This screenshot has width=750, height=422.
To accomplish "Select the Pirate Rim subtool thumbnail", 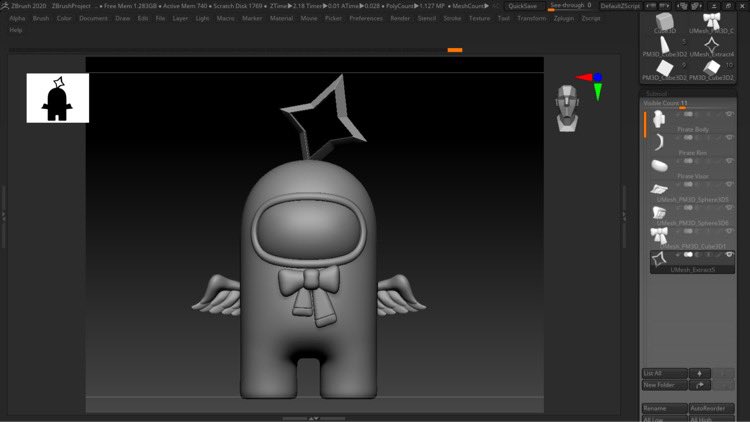I will (x=659, y=142).
